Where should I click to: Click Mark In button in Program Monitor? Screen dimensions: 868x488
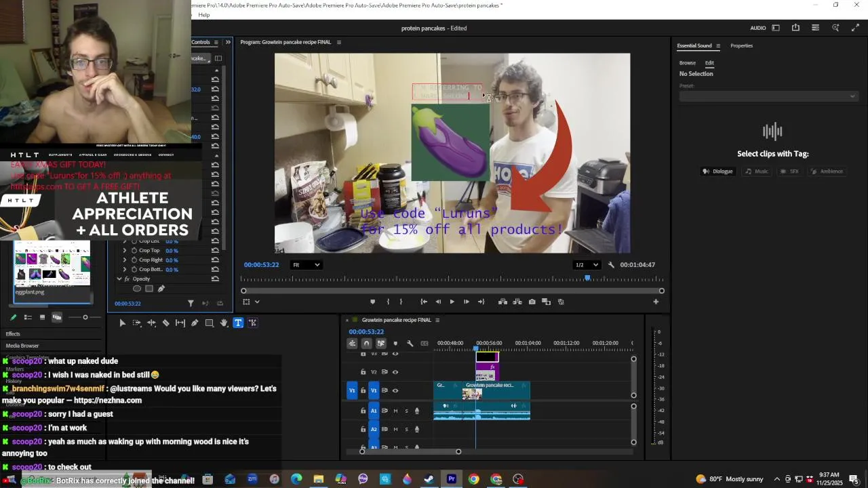[388, 302]
